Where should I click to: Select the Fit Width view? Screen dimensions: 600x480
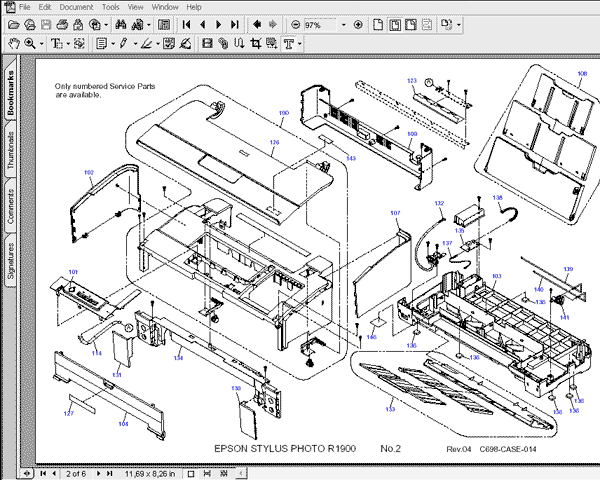(411, 25)
